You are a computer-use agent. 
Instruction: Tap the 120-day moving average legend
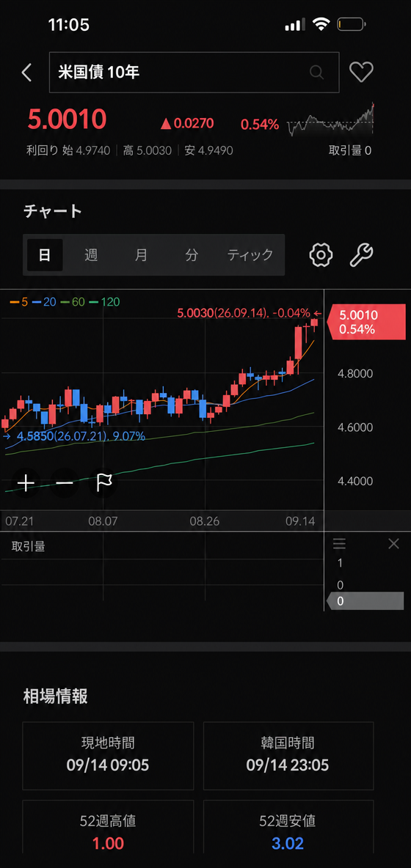point(105,302)
